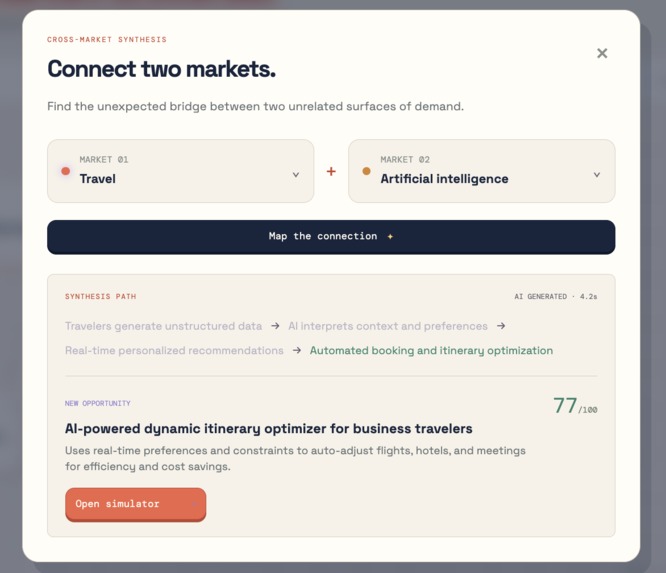Close the Cross-Market Synthesis dialog
Viewport: 666px width, 573px height.
pos(602,53)
